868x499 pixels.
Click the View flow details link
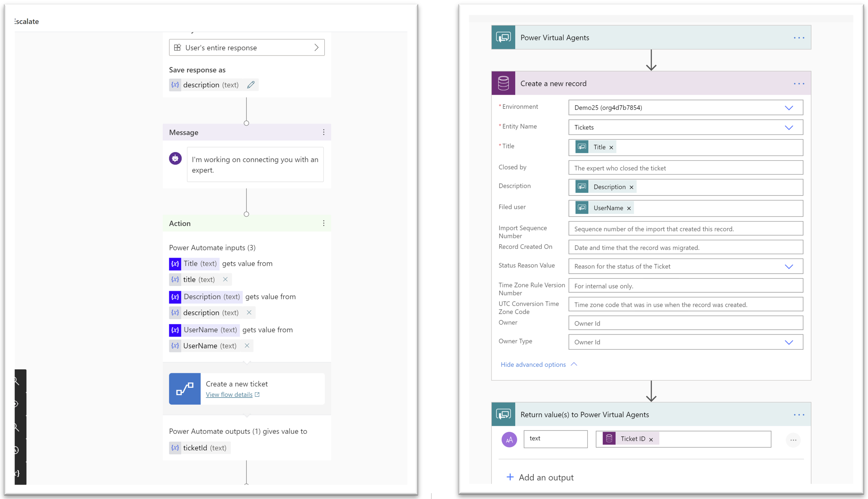(230, 395)
